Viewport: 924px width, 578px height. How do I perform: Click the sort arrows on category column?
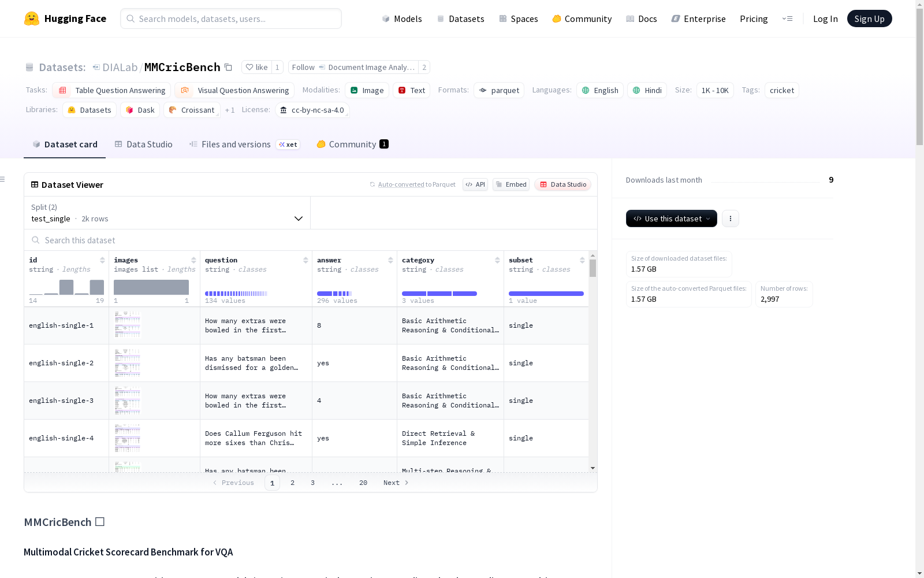click(x=497, y=260)
